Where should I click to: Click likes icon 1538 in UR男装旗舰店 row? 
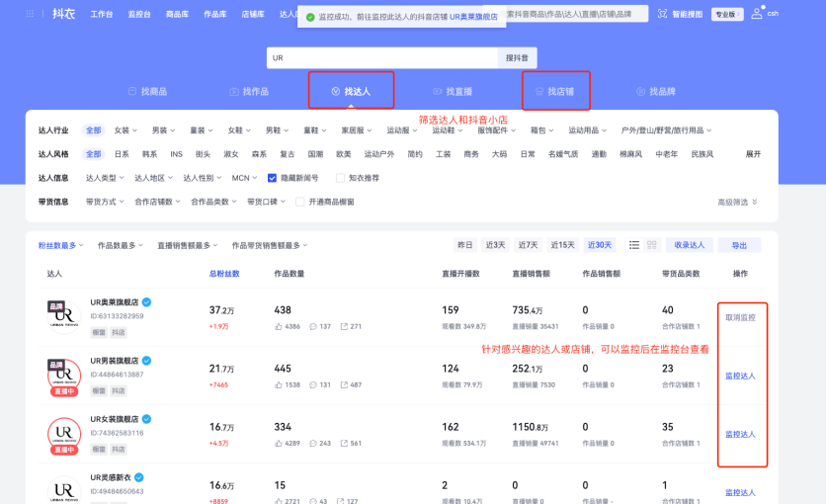pyautogui.click(x=279, y=385)
